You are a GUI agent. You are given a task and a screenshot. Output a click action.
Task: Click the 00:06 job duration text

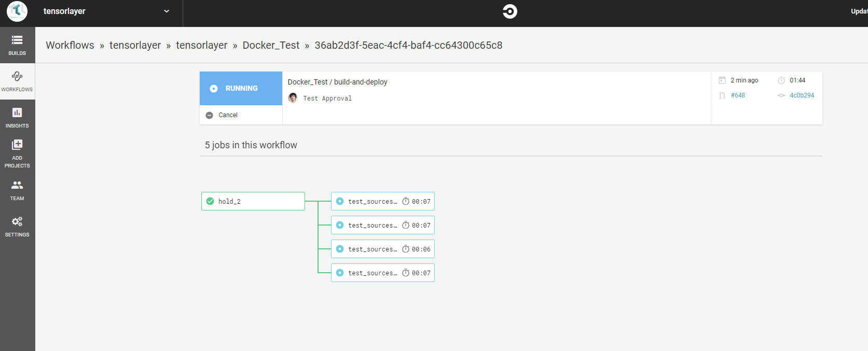pyautogui.click(x=421, y=249)
